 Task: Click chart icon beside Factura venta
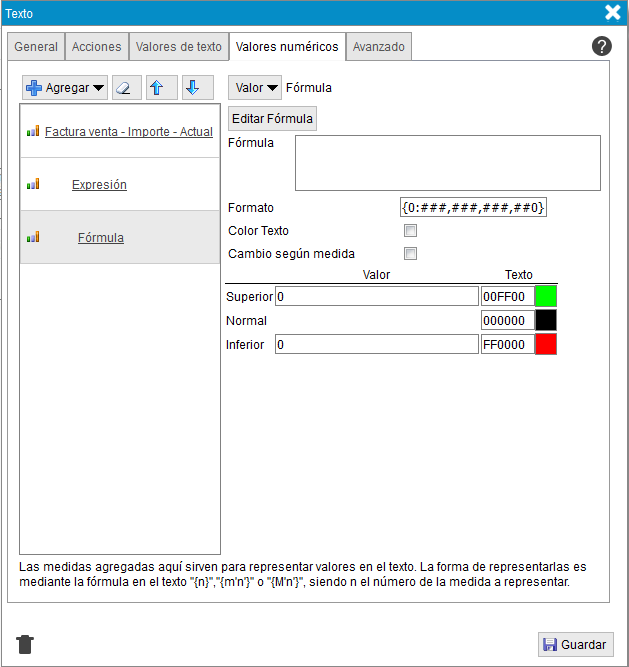coord(33,131)
